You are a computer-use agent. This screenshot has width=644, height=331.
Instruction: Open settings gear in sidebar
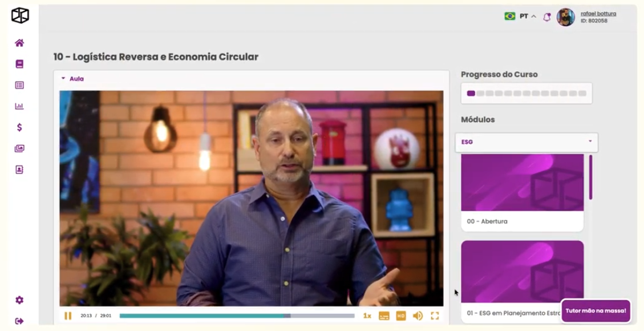pos(19,300)
